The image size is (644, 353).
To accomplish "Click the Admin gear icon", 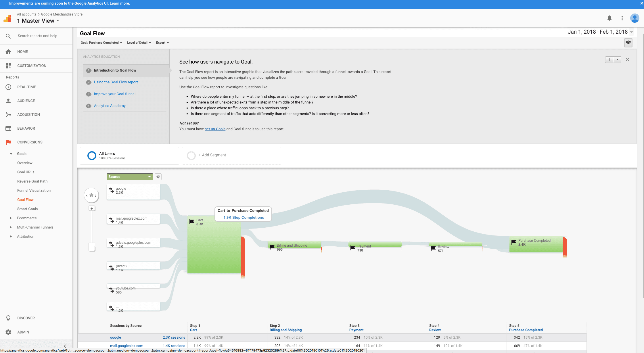I will [8, 332].
